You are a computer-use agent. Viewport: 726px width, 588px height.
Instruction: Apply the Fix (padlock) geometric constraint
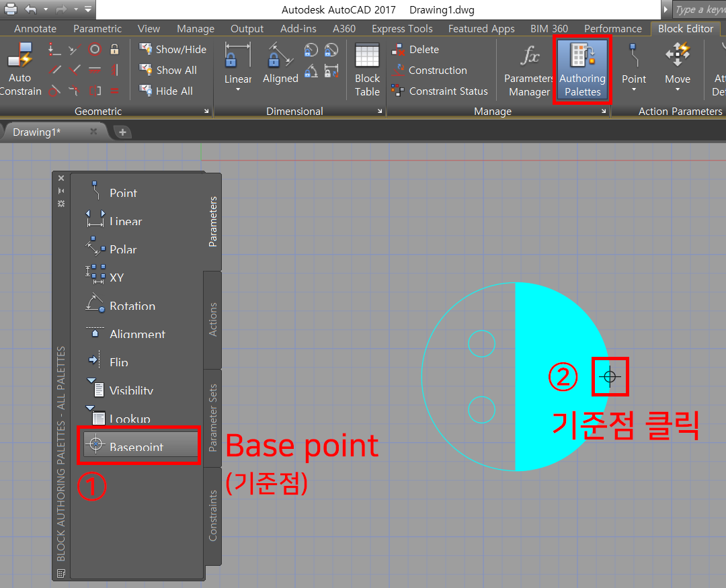pyautogui.click(x=114, y=49)
